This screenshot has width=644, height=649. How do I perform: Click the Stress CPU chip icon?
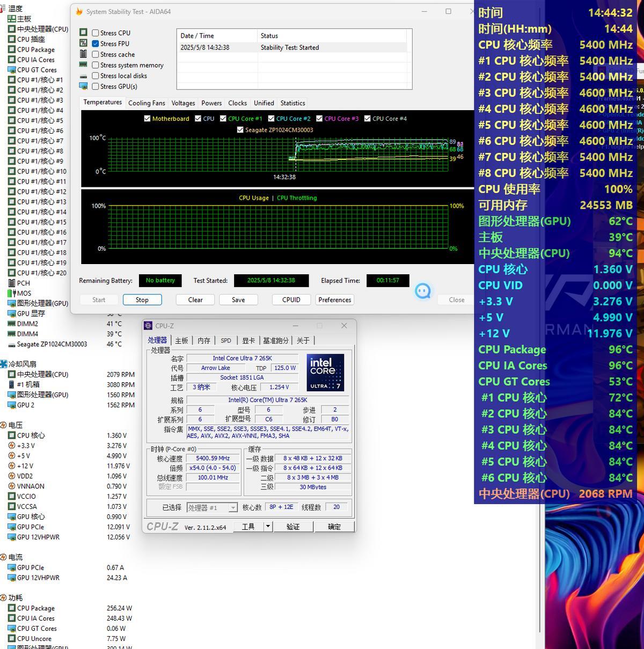click(83, 33)
